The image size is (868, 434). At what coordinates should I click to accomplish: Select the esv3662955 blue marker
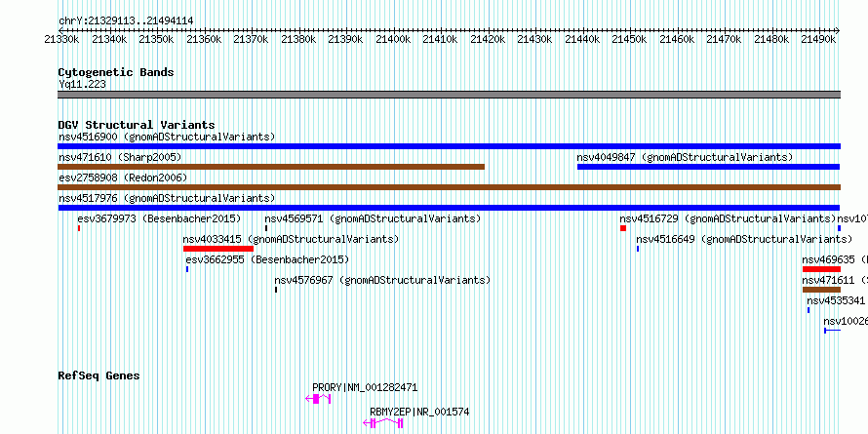[x=187, y=269]
